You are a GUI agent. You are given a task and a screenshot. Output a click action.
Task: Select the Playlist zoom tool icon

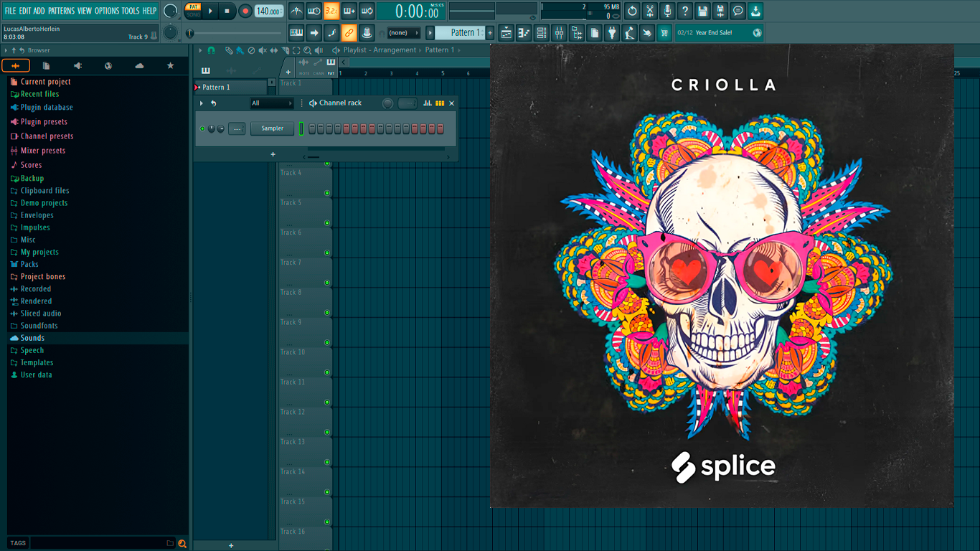pyautogui.click(x=307, y=50)
